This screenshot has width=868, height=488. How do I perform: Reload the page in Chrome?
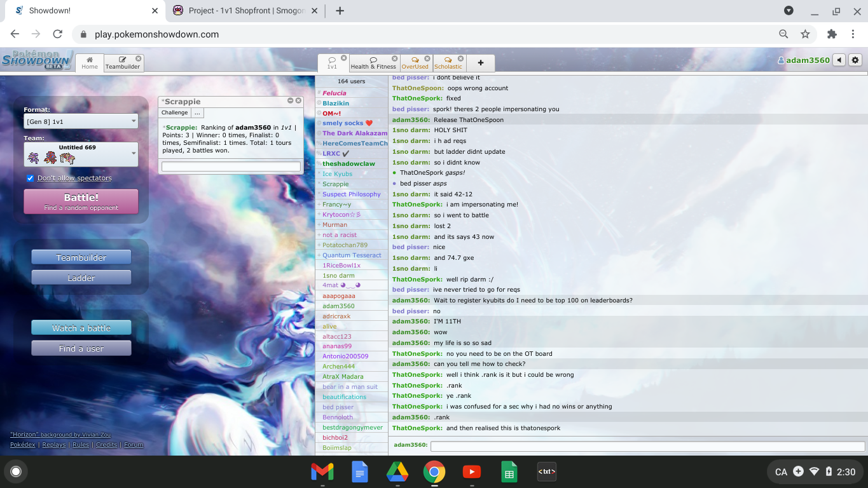(57, 34)
